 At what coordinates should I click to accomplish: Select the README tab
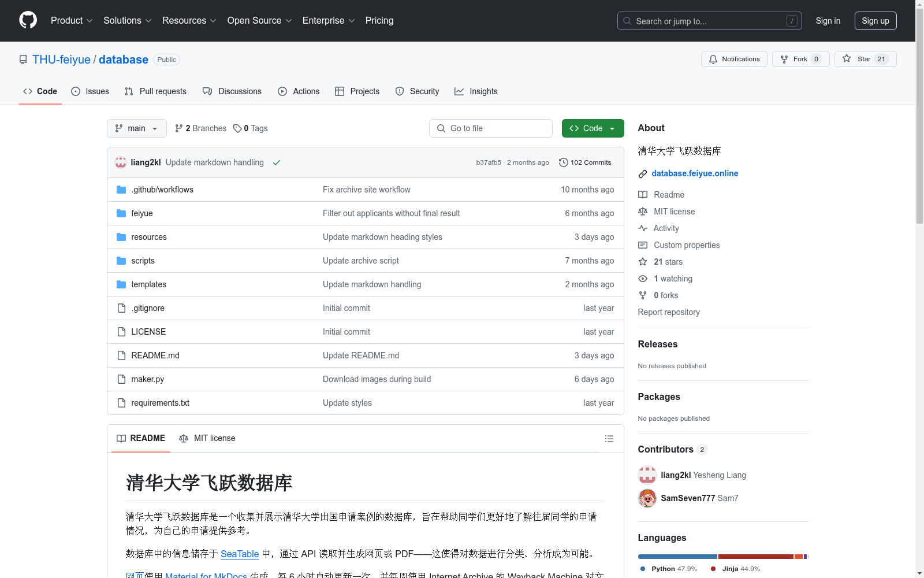click(x=141, y=438)
